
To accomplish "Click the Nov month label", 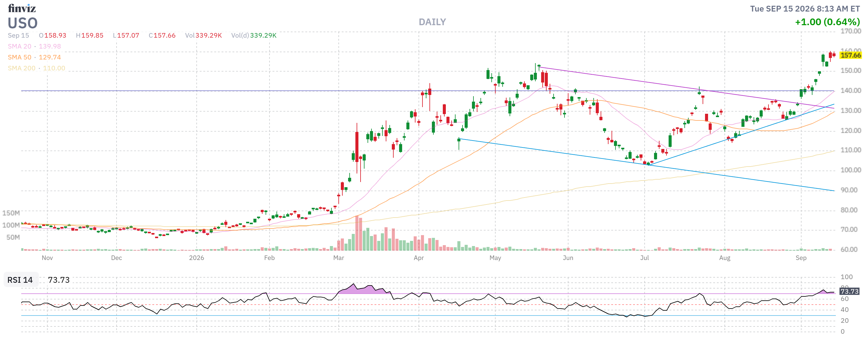I will (x=47, y=258).
